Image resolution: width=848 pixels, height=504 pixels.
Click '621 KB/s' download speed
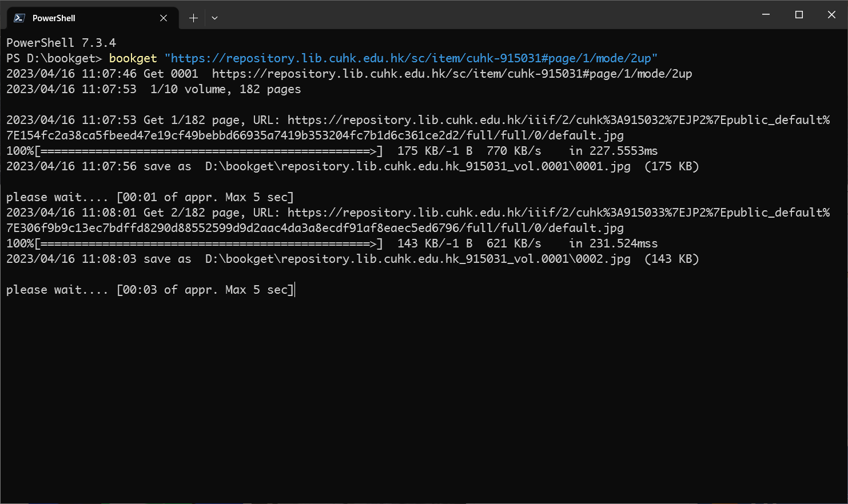click(x=513, y=243)
